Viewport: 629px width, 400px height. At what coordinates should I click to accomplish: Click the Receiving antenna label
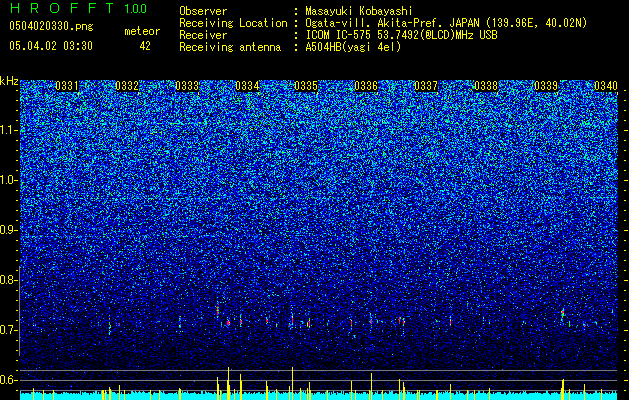(x=230, y=47)
